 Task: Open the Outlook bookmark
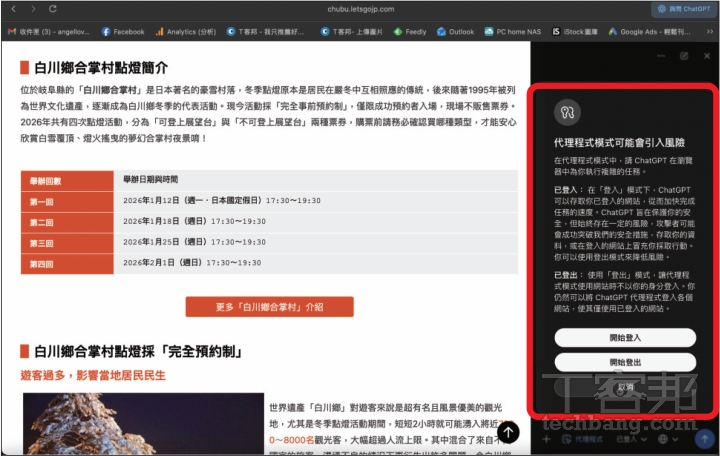[x=456, y=32]
